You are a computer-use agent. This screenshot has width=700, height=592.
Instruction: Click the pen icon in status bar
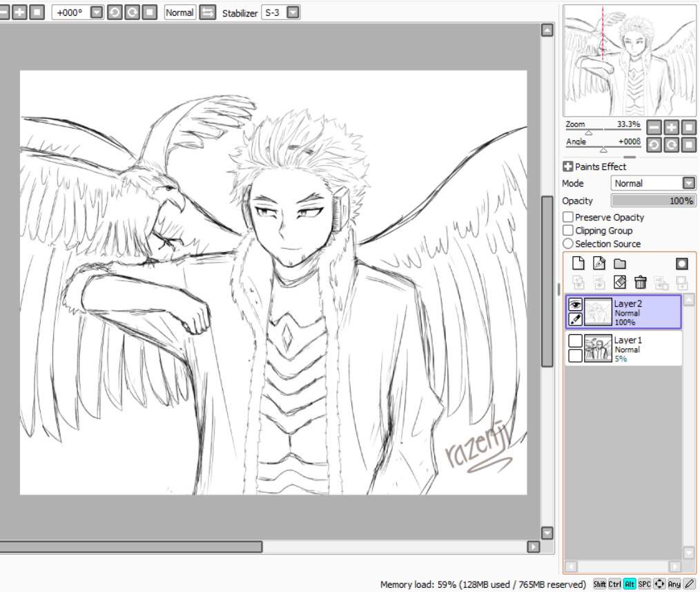(x=689, y=584)
